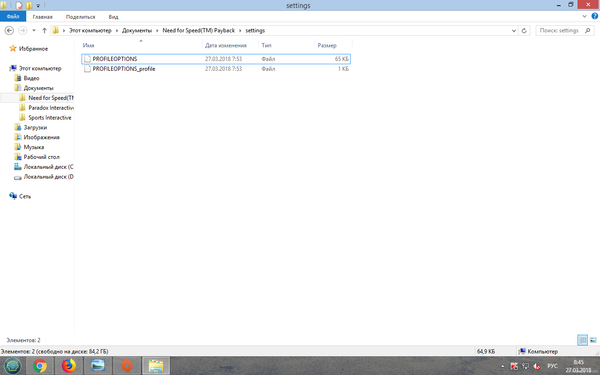Open Google Chrome from the taskbar
This screenshot has height=375, width=600.
[40, 366]
